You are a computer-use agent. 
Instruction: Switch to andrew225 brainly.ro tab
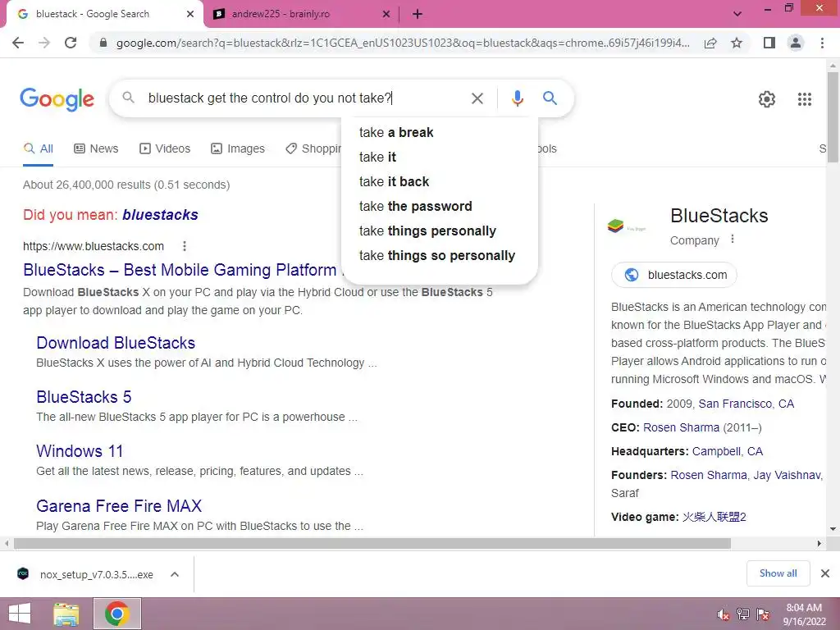[x=302, y=15]
